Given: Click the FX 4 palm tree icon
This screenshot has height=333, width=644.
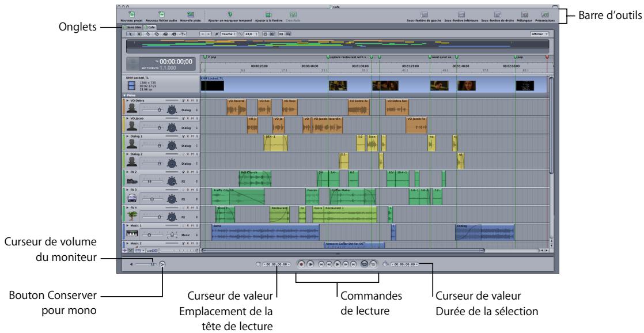Looking at the screenshot, I should tap(132, 216).
